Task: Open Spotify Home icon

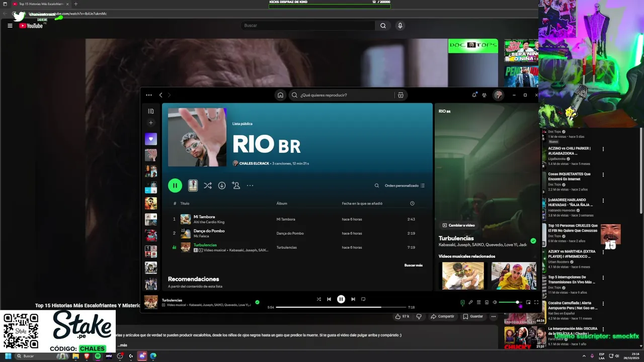Action: pyautogui.click(x=280, y=95)
